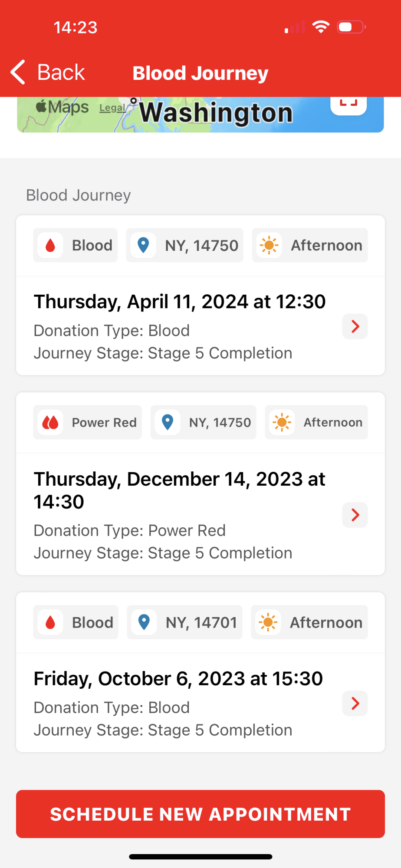Tap sun icon on April 11 card
This screenshot has width=401, height=868.
(x=269, y=245)
